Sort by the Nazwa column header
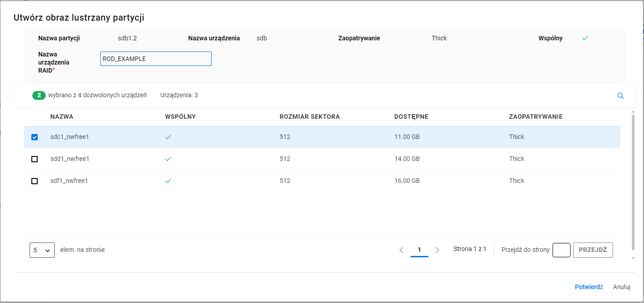This screenshot has width=644, height=303. [62, 117]
